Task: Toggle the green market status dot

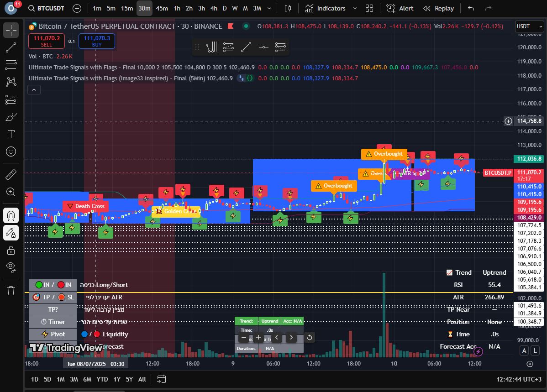Action: [246, 26]
